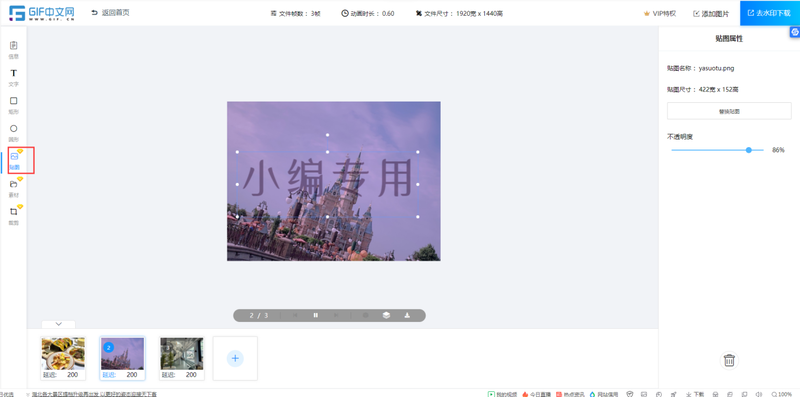Open 下载 downloads in browser status bar
Image resolution: width=800 pixels, height=397 pixels.
tap(695, 394)
